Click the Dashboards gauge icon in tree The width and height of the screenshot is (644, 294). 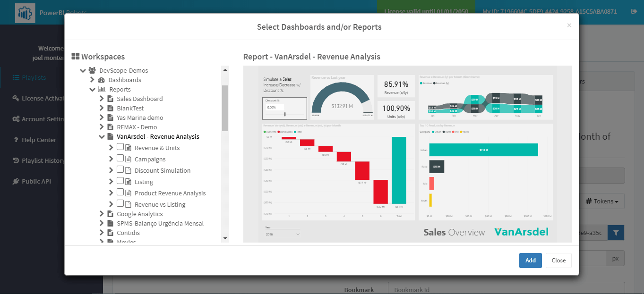click(101, 80)
